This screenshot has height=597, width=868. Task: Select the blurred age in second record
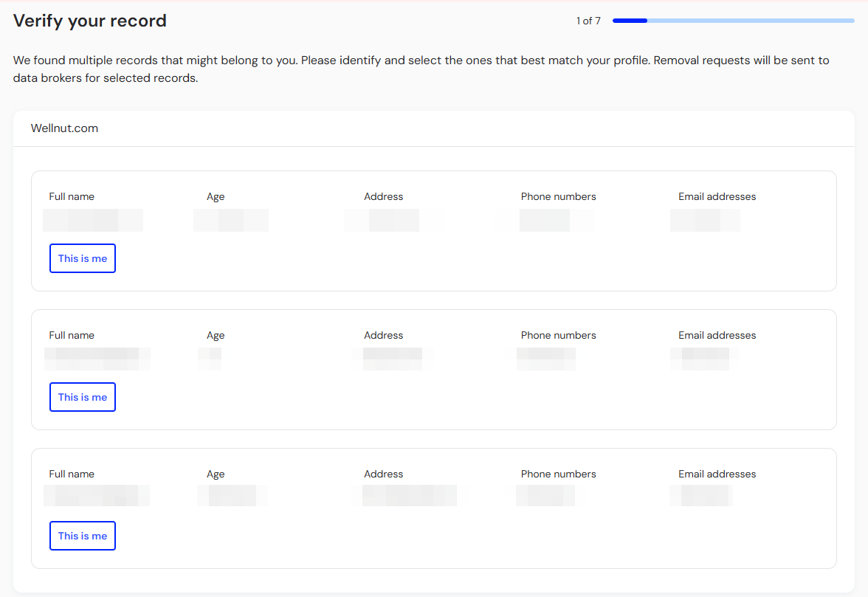coord(210,359)
